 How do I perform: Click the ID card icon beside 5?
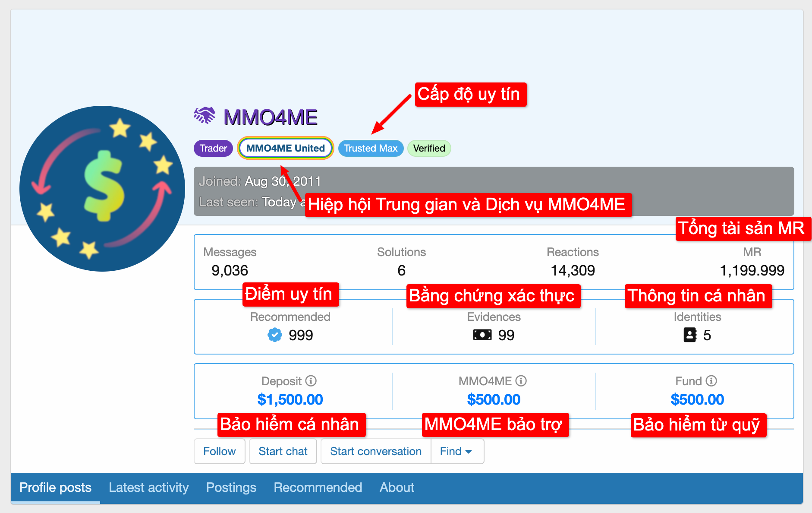click(x=690, y=335)
